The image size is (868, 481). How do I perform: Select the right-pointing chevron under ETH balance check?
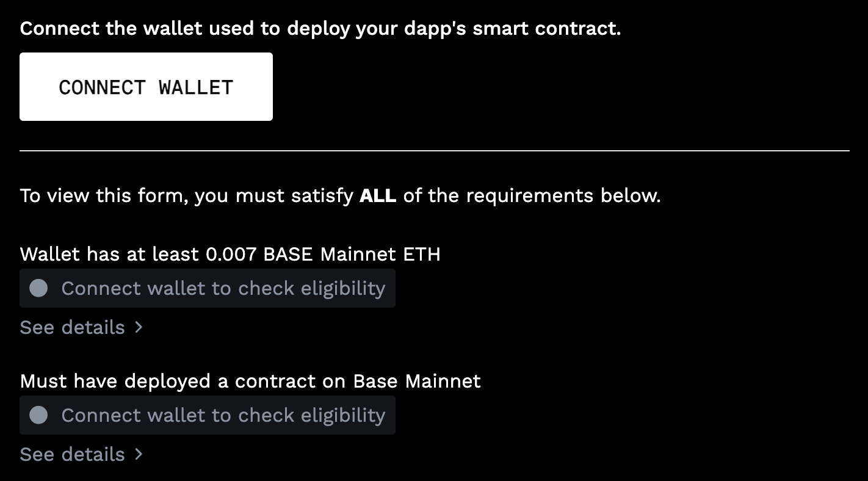139,328
